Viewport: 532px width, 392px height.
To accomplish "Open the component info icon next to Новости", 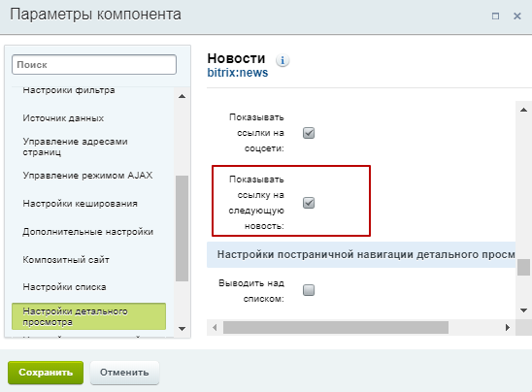I will point(283,61).
